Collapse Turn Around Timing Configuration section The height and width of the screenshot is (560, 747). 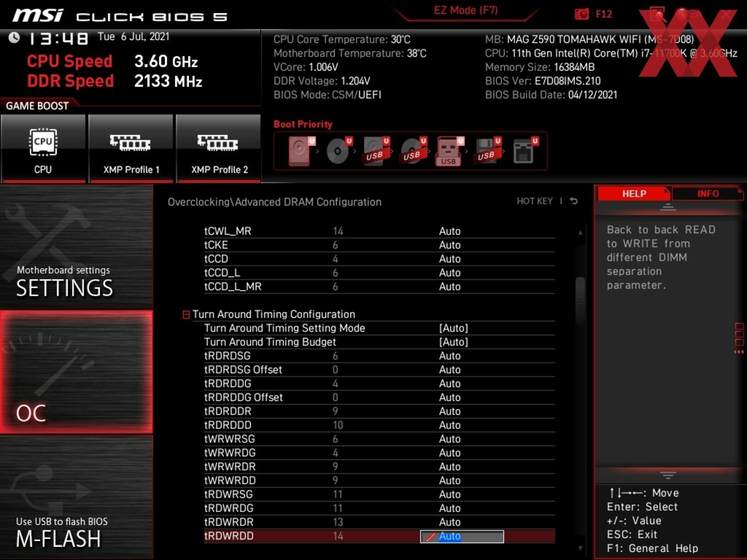186,315
